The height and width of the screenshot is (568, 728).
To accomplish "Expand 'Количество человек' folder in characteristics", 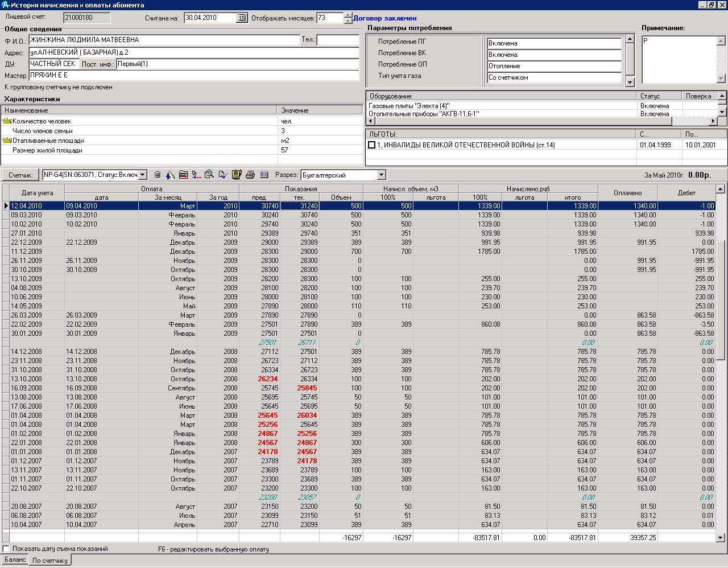I will pos(7,121).
